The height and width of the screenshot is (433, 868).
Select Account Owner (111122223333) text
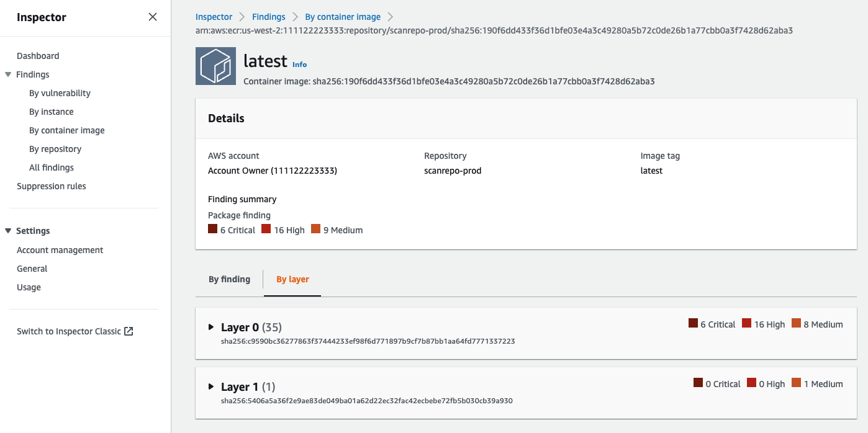coord(273,171)
